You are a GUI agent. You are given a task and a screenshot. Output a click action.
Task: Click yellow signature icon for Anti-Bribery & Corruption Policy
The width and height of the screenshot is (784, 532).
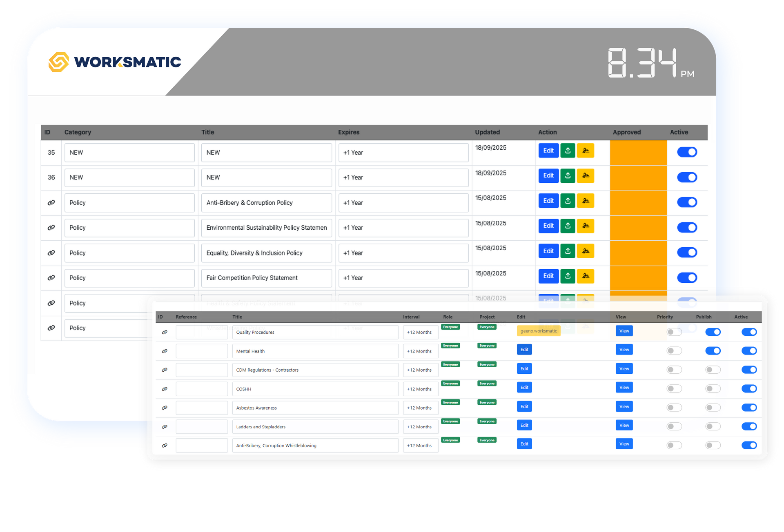(585, 201)
